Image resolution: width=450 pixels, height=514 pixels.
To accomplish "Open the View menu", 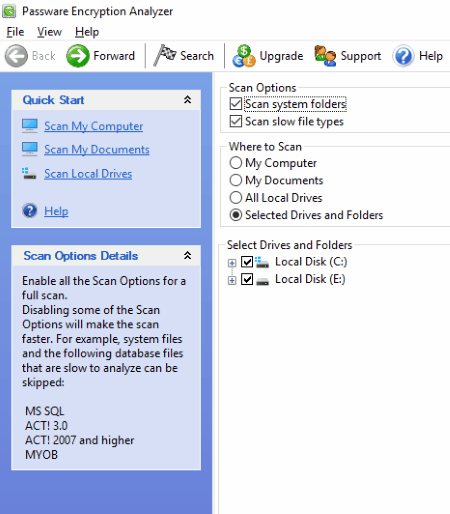I will pyautogui.click(x=49, y=32).
